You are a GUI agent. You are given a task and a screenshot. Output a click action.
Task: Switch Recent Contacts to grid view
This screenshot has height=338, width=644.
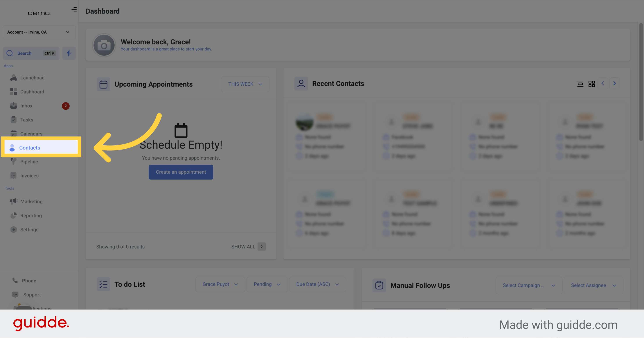pos(592,84)
